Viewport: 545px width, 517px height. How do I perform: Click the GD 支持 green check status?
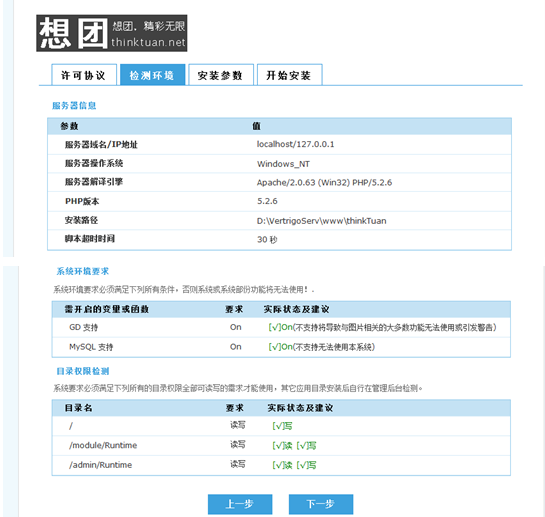pyautogui.click(x=382, y=328)
